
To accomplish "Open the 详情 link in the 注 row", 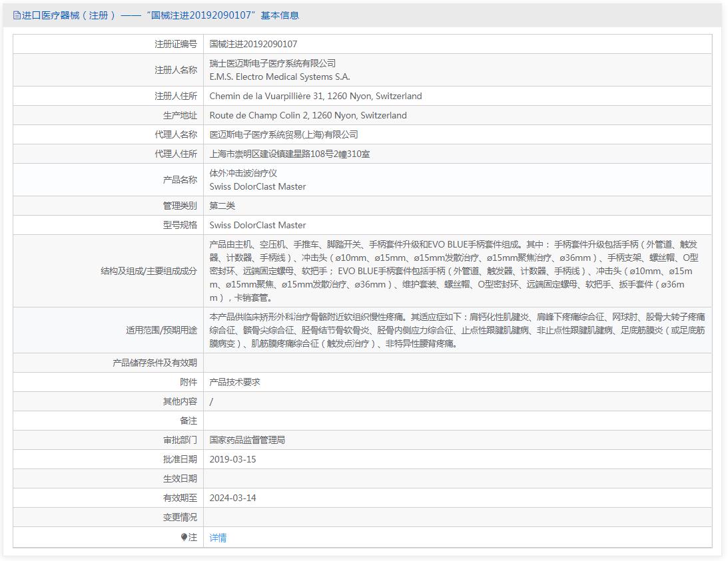I will pyautogui.click(x=218, y=537).
